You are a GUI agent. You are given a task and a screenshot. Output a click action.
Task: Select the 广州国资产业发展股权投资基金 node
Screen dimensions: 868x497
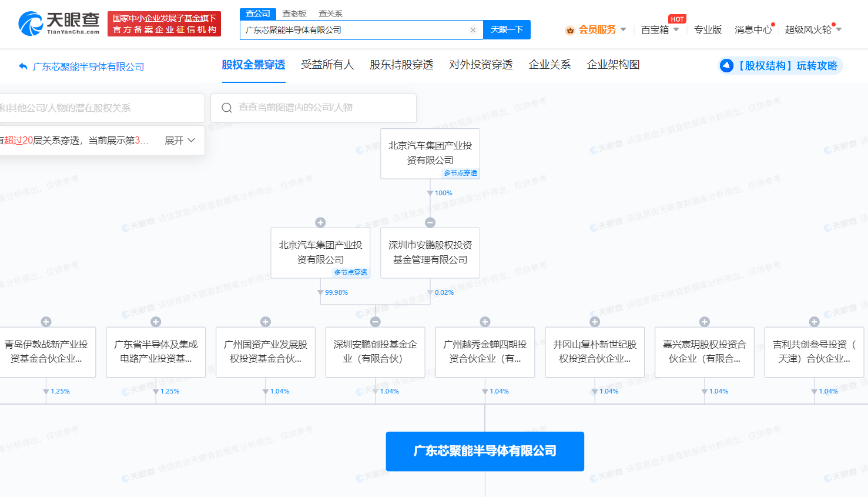[266, 352]
